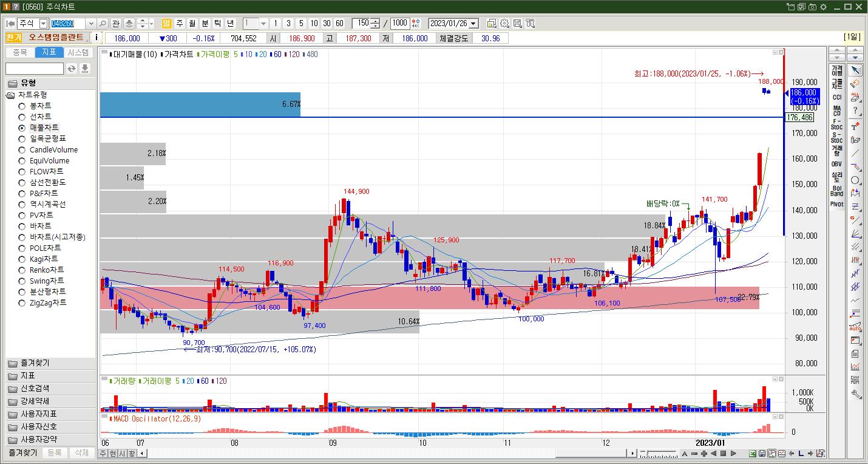Viewport: 868px width, 464px height.
Task: Click the 30 minute interval button
Action: (x=327, y=23)
